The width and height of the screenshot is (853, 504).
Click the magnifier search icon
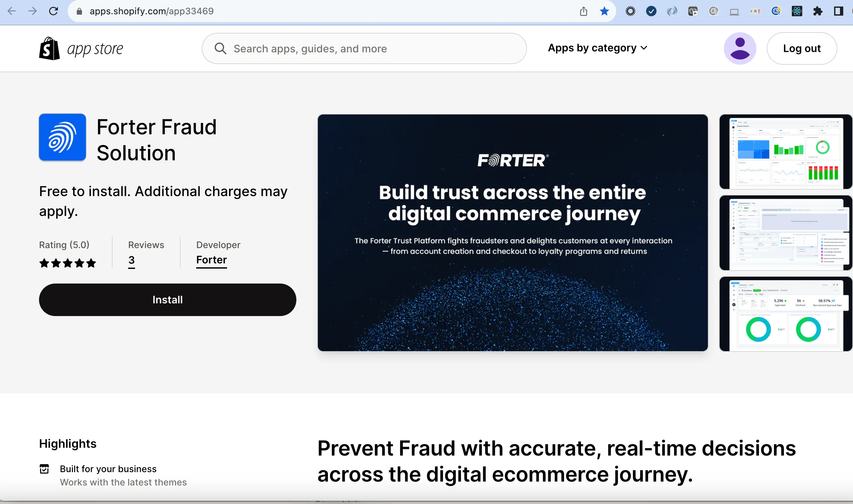pos(221,48)
